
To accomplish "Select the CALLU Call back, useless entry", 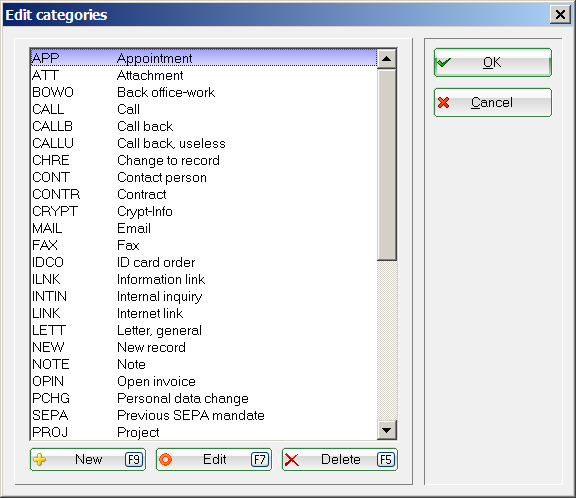I will point(204,143).
